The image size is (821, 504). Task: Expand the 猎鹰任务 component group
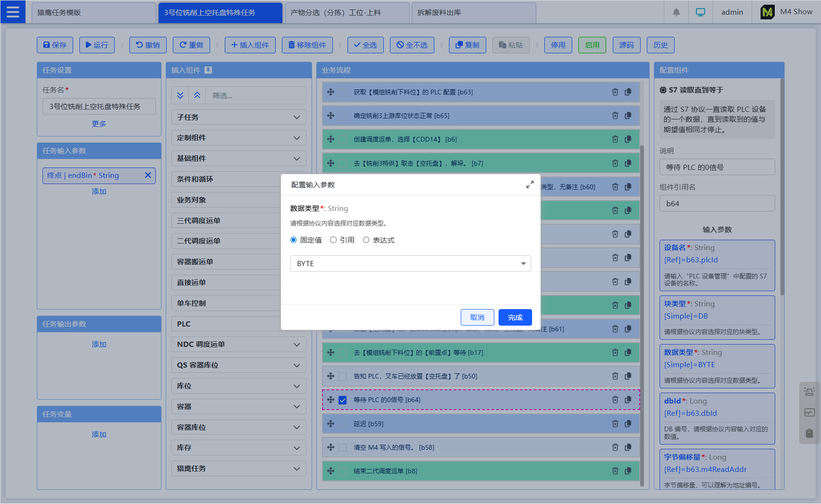[238, 469]
